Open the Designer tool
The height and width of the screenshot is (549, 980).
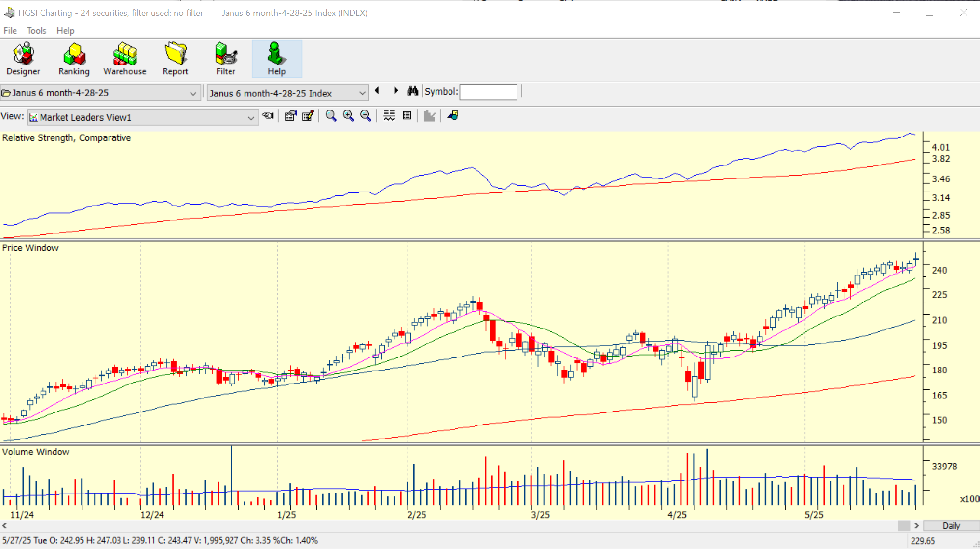[23, 59]
